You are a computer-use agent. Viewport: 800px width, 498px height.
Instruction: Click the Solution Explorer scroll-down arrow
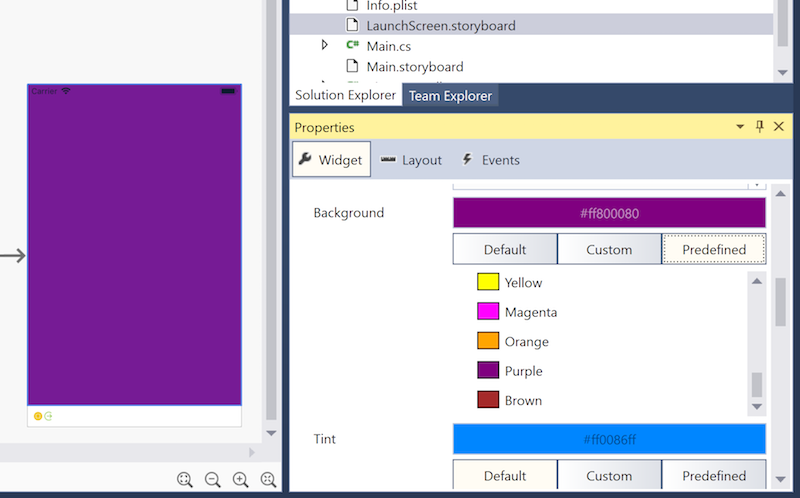[x=783, y=73]
